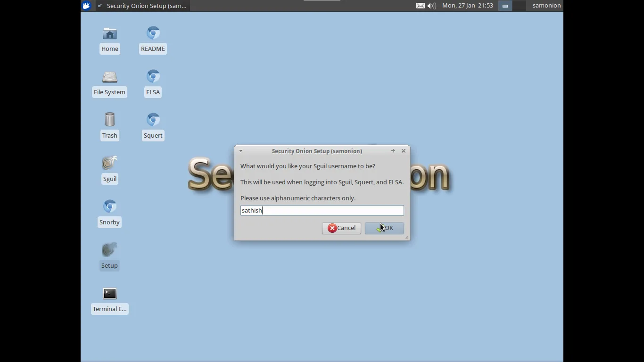Click the date and time clock in panel
Viewport: 644px width, 362px height.
coord(468,6)
